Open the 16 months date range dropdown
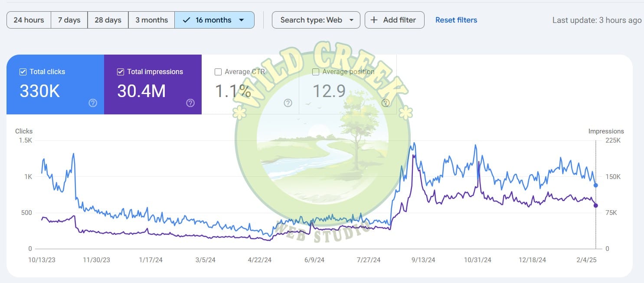 [242, 20]
